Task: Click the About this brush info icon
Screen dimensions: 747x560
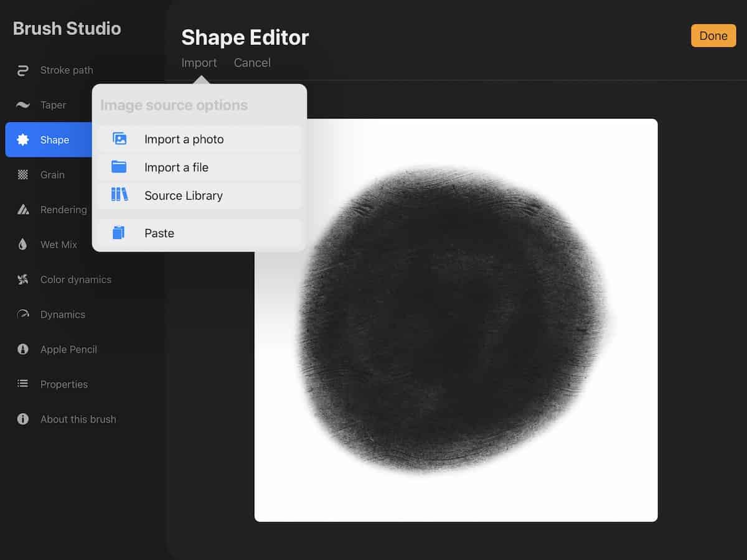Action: point(23,419)
